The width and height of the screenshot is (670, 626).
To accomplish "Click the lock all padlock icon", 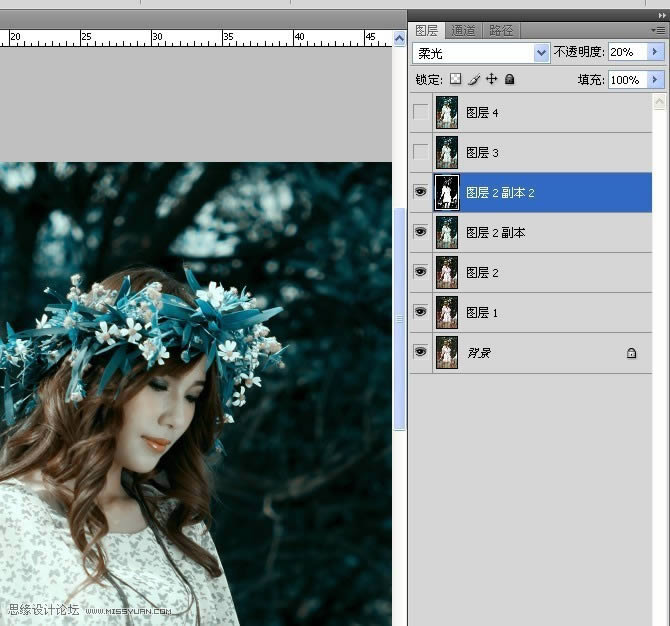I will [509, 79].
